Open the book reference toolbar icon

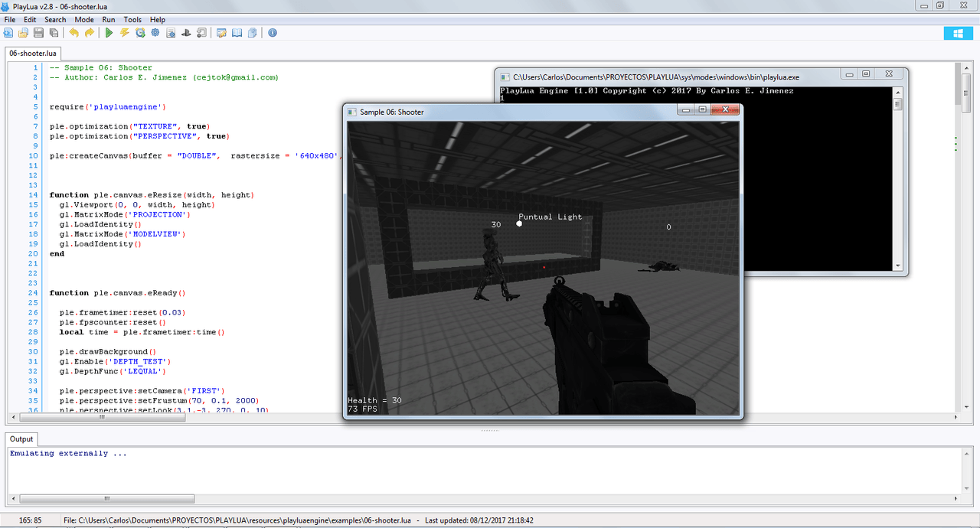coord(237,33)
